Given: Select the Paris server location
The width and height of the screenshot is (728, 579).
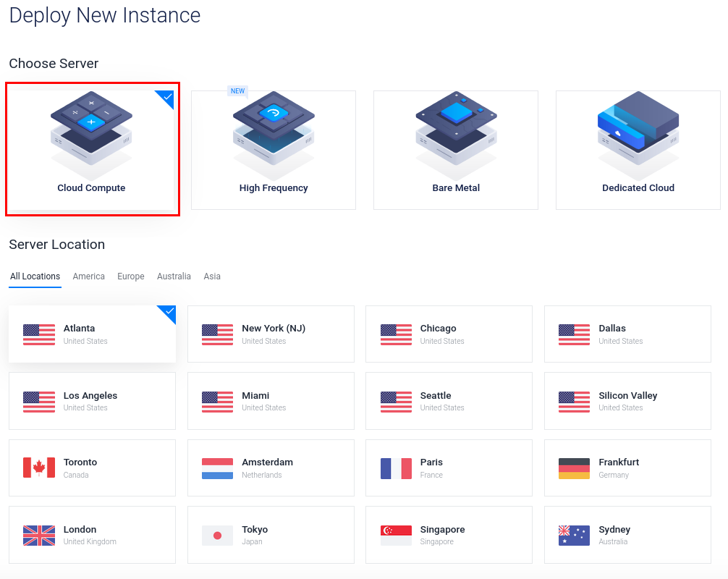Looking at the screenshot, I should point(449,468).
